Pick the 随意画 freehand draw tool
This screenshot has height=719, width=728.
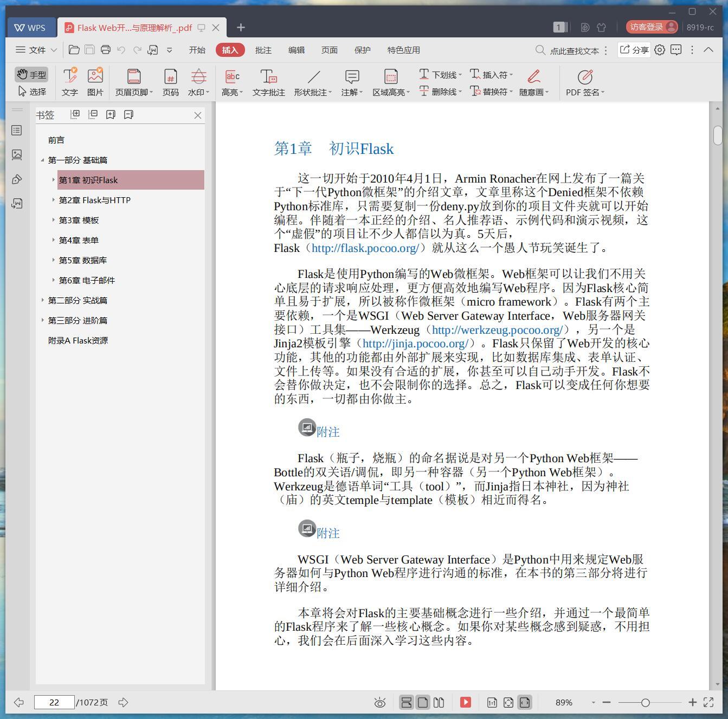(x=534, y=82)
